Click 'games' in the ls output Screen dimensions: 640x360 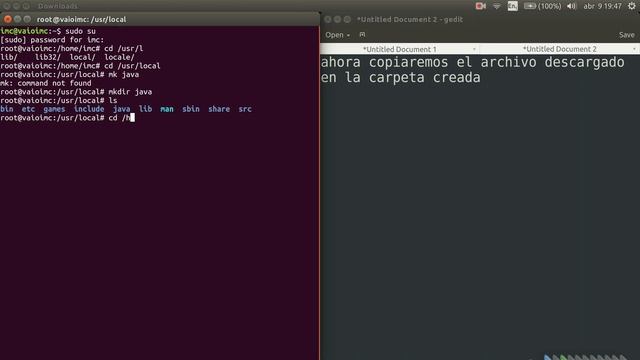pyautogui.click(x=54, y=109)
